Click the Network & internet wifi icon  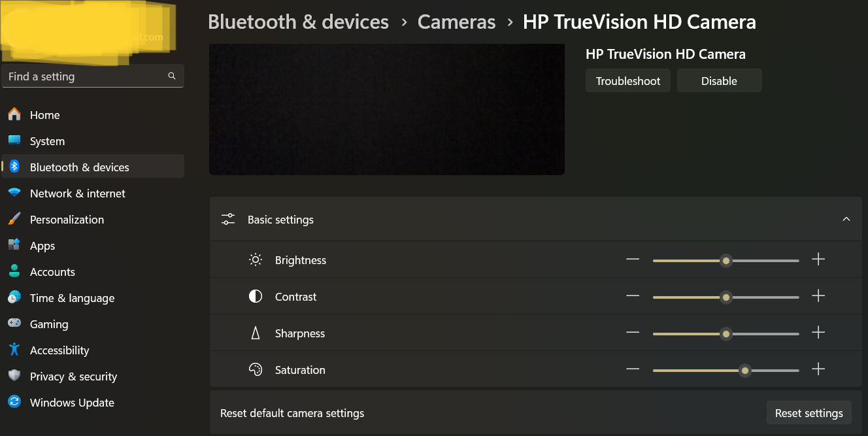pos(14,193)
